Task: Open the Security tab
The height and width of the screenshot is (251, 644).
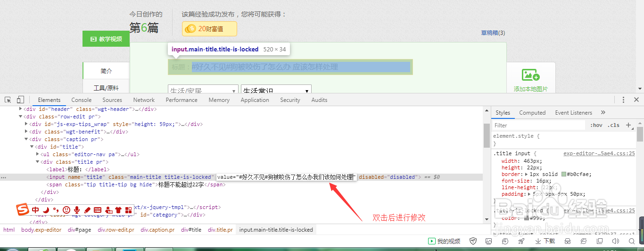Action: click(290, 100)
